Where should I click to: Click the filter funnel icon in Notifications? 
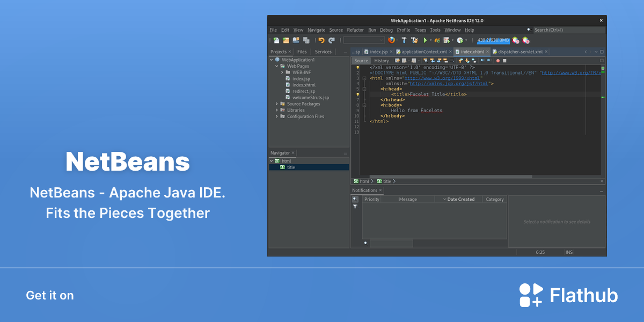coord(355,207)
